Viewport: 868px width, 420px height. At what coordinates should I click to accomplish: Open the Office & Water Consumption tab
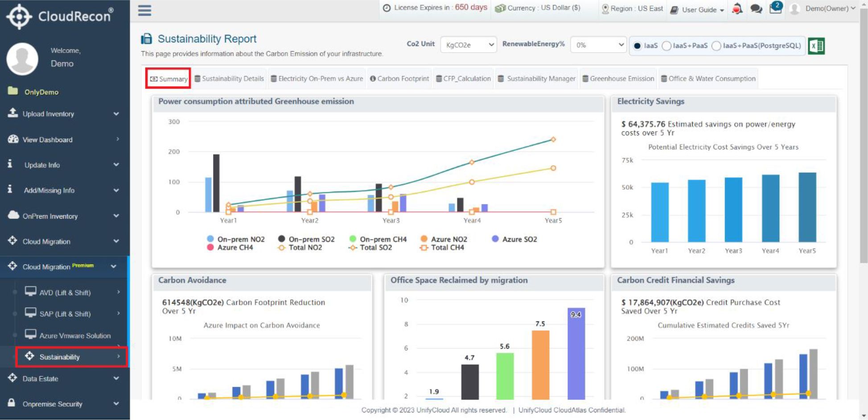(708, 78)
